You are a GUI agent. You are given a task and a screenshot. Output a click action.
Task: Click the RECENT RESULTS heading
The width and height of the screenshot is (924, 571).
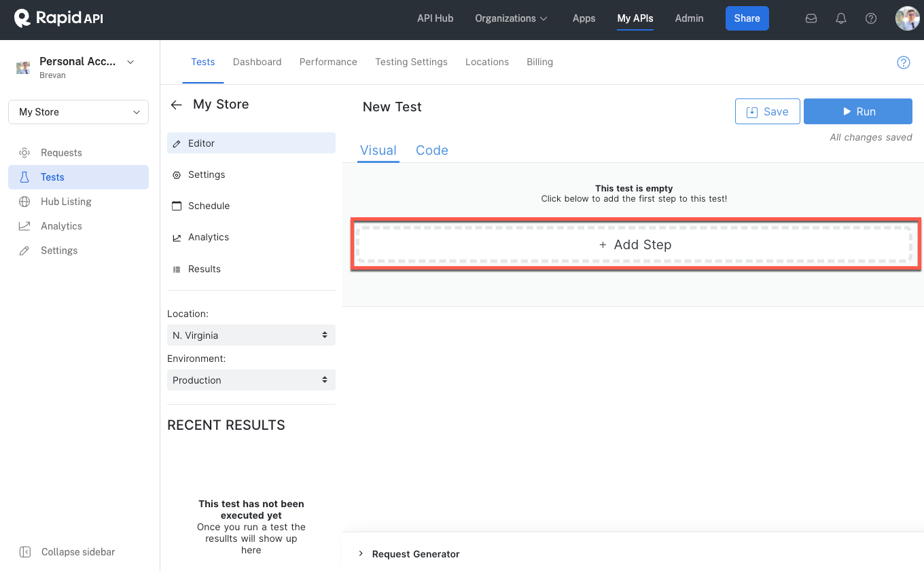(226, 426)
